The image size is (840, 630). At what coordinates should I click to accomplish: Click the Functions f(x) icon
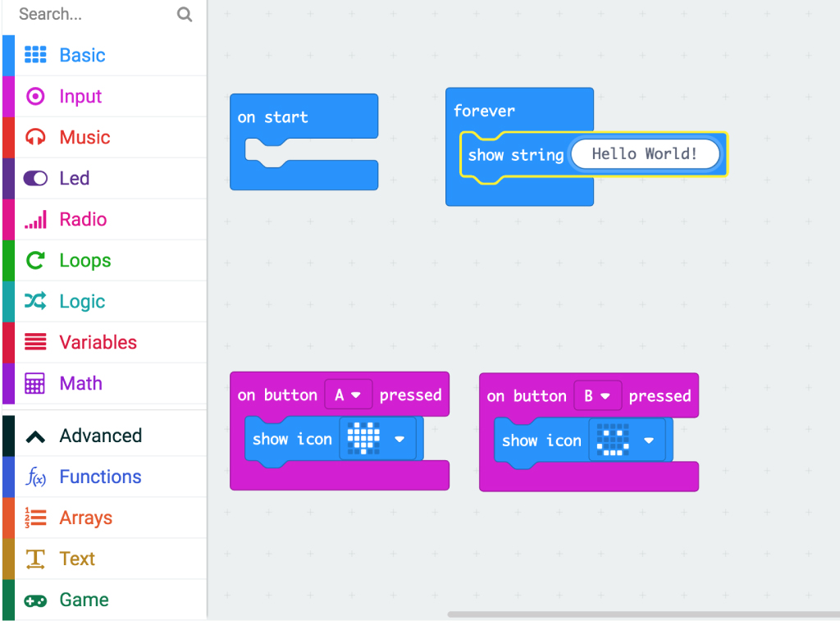(35, 477)
